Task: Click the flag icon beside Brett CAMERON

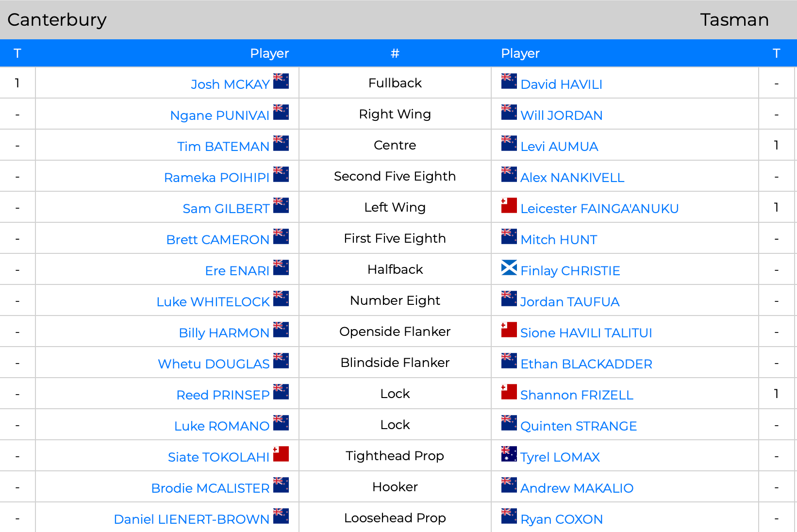Action: 281,236
